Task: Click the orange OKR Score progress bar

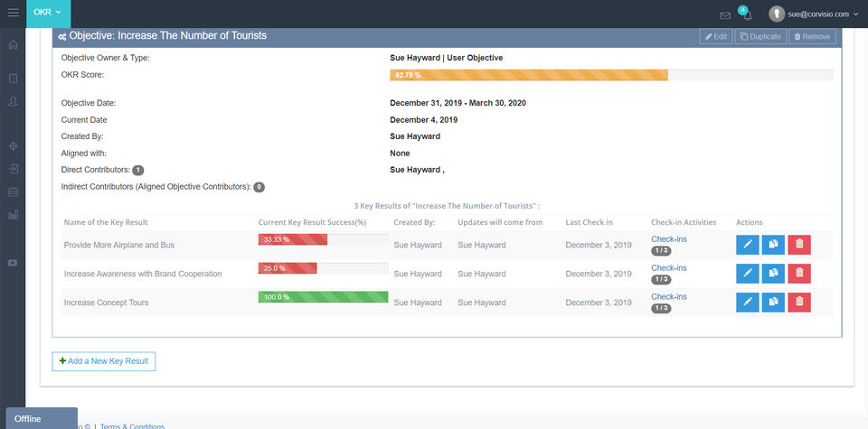Action: click(x=529, y=75)
